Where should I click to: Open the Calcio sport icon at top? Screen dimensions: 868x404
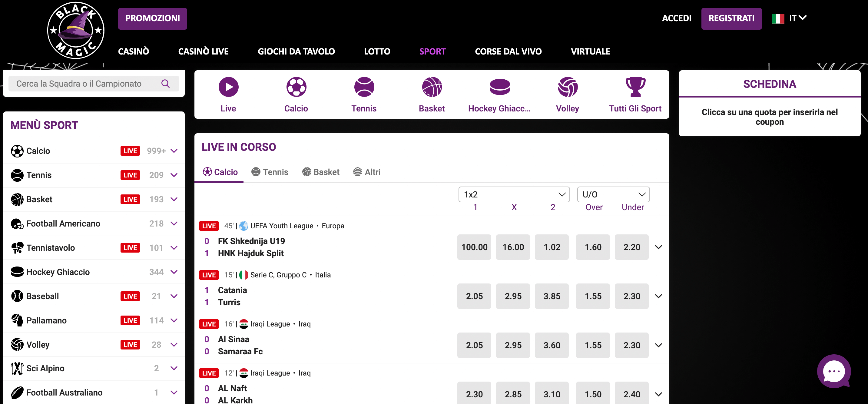click(296, 87)
